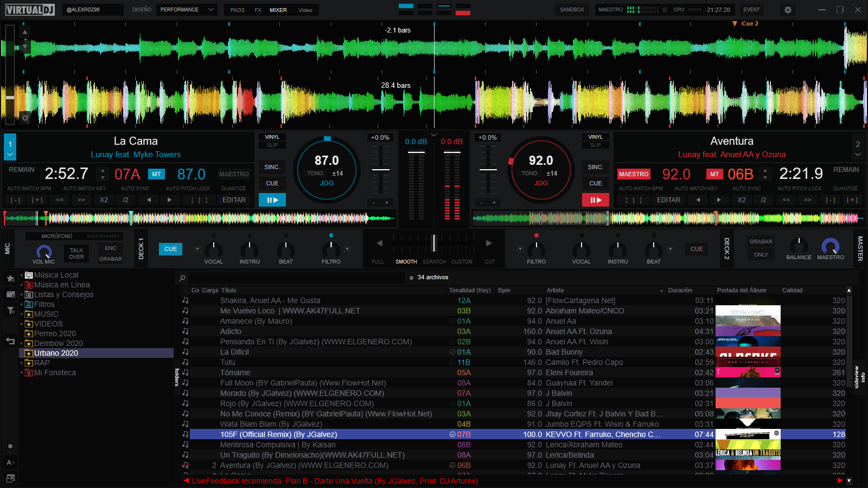Click the red play/pause button on deck 2
The image size is (868, 488).
click(596, 200)
